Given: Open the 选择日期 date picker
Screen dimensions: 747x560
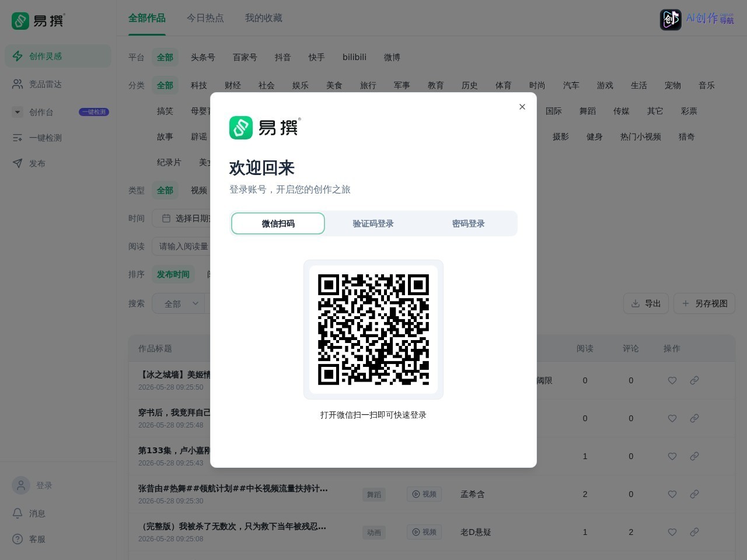Looking at the screenshot, I should (182, 218).
